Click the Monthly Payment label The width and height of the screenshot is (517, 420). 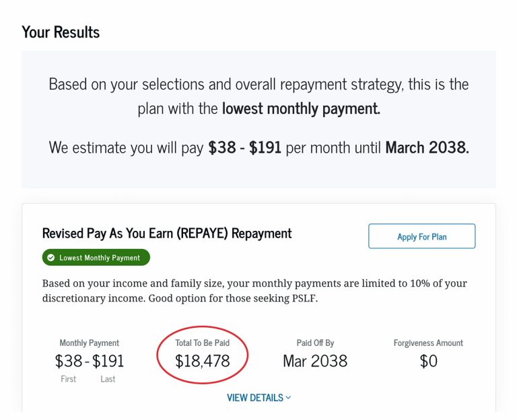click(90, 343)
